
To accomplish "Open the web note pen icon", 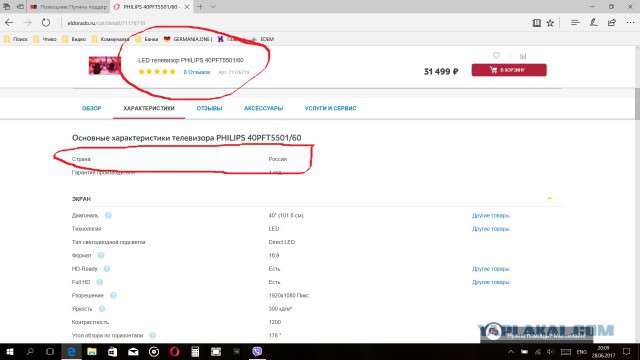I will (593, 23).
